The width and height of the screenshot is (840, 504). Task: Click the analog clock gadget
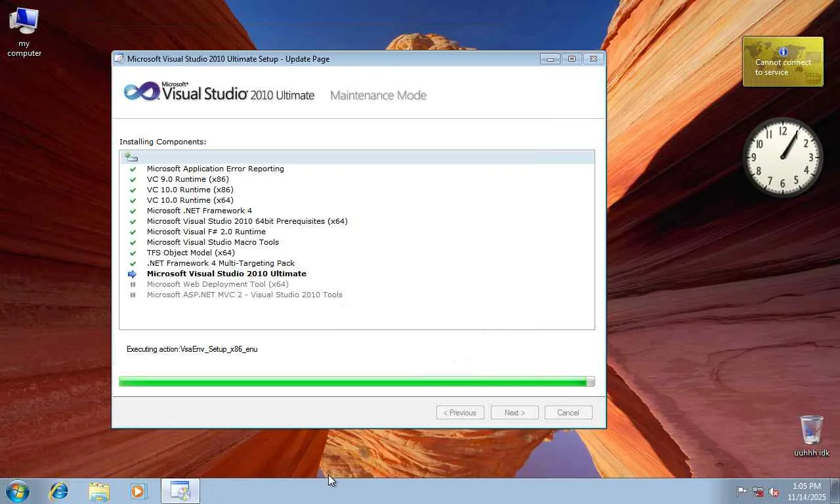pos(782,157)
